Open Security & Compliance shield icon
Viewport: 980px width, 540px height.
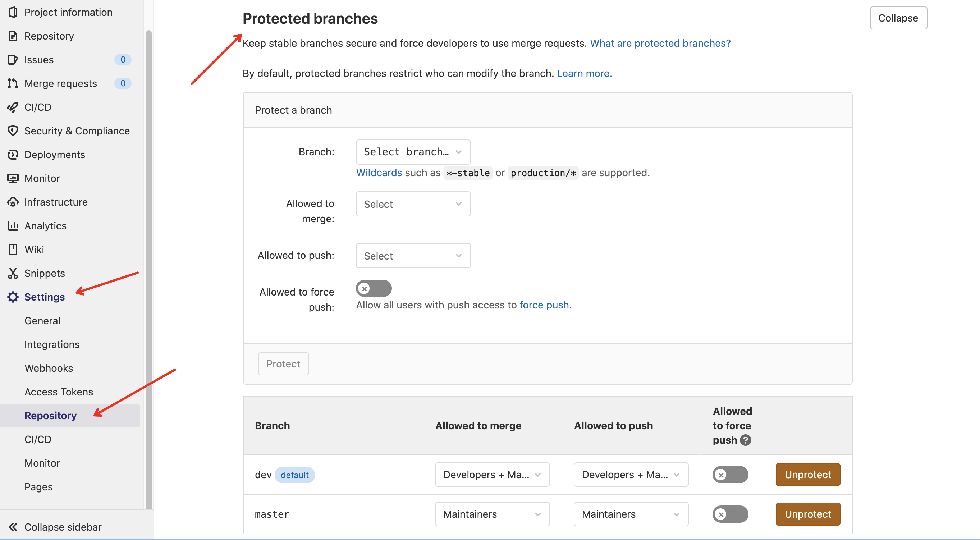(13, 131)
